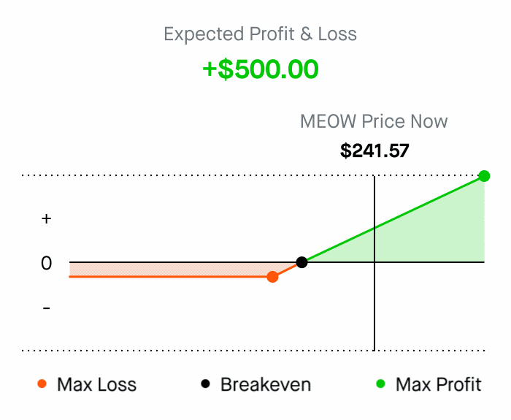Click the $241.57 current price value

(x=374, y=150)
